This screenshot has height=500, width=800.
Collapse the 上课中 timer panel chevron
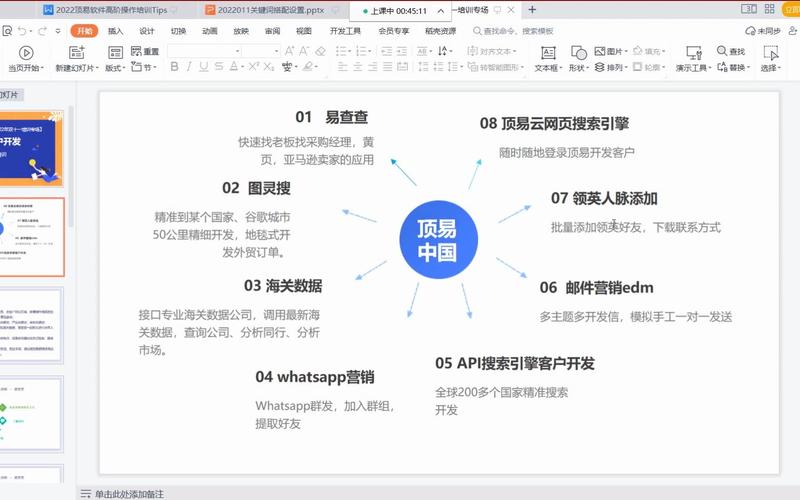pos(441,11)
